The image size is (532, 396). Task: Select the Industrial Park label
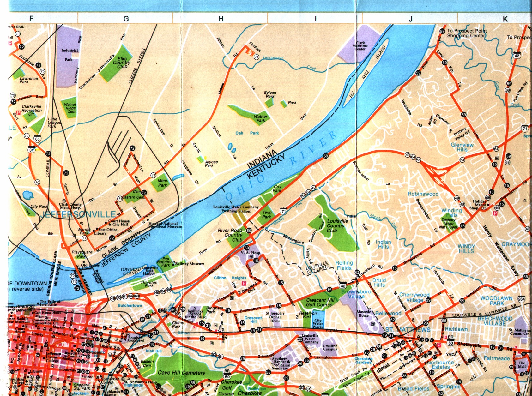click(x=69, y=55)
